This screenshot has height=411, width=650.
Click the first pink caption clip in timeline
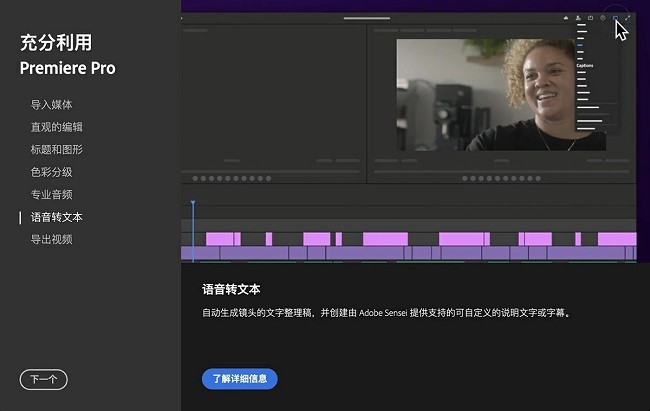219,239
